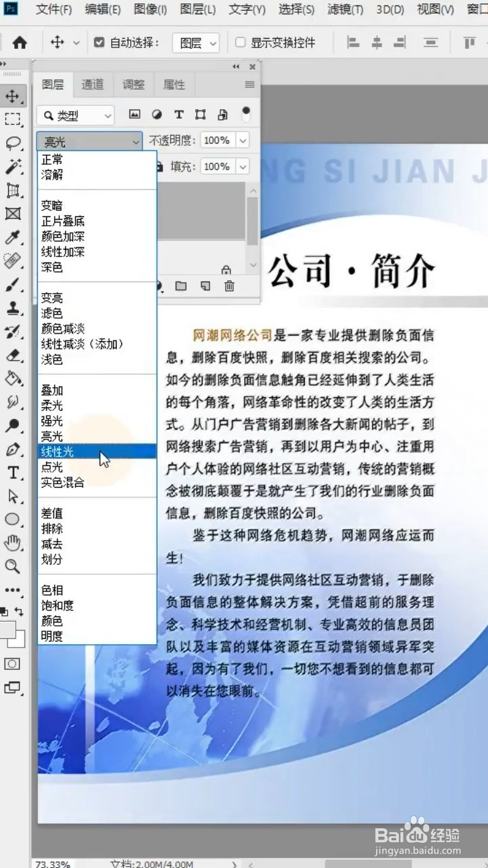This screenshot has height=868, width=488.
Task: Select the Magic Wand tool
Action: point(12,167)
